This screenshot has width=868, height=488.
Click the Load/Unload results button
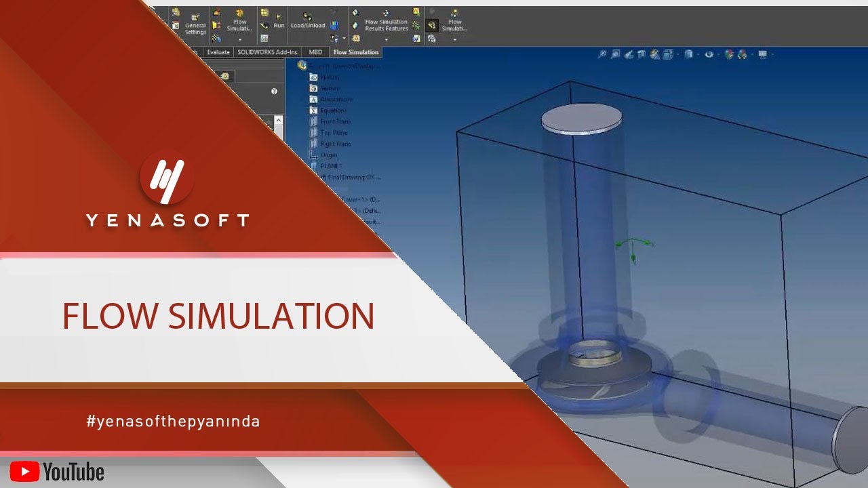(307, 20)
